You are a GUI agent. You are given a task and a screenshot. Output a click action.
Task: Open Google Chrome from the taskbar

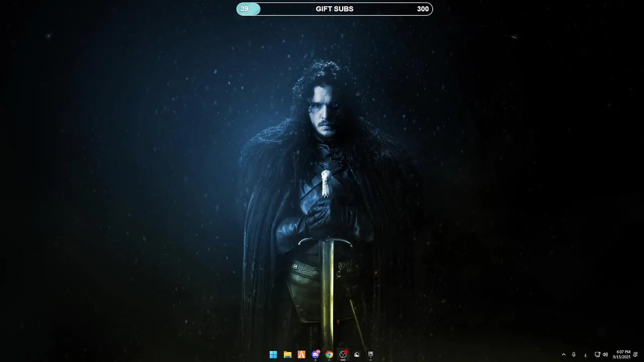click(x=329, y=354)
